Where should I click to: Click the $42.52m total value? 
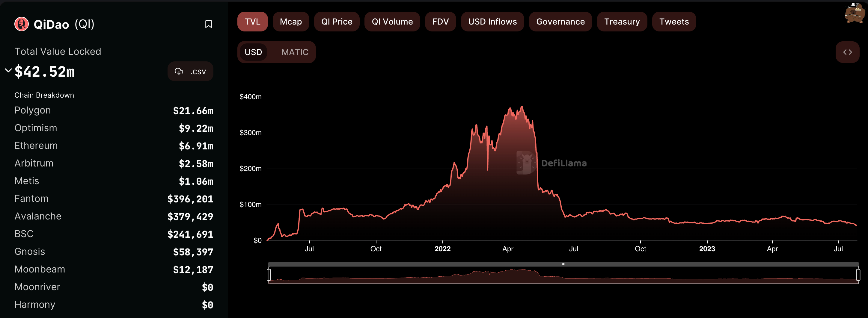point(44,72)
